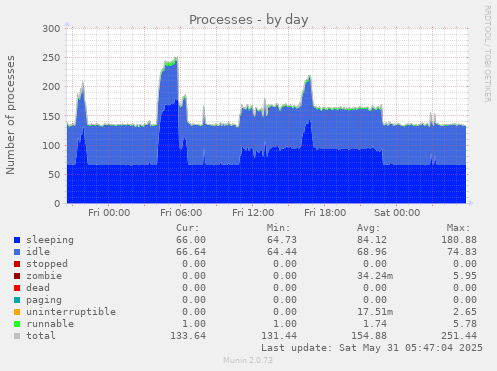Click sleeping current value 66.00

tap(191, 240)
